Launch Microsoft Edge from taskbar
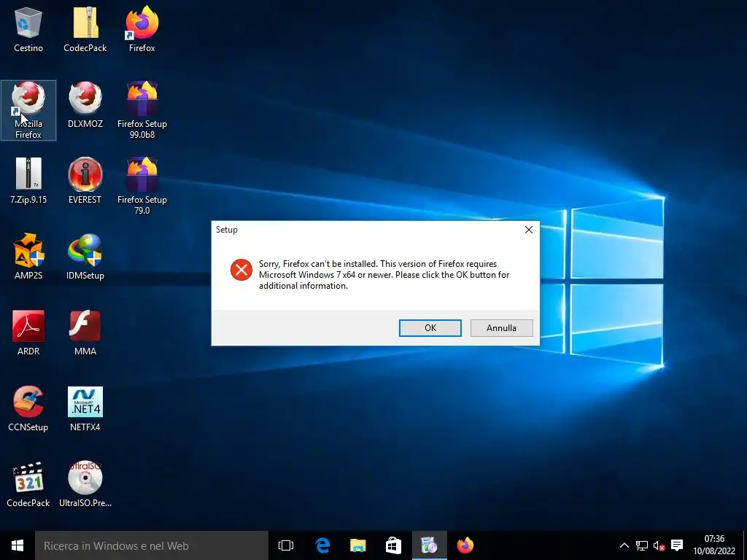This screenshot has width=747, height=560. tap(322, 545)
